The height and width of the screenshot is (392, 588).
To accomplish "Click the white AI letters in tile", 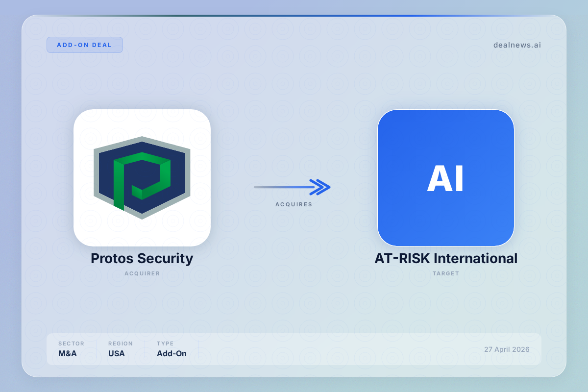I will tap(445, 179).
